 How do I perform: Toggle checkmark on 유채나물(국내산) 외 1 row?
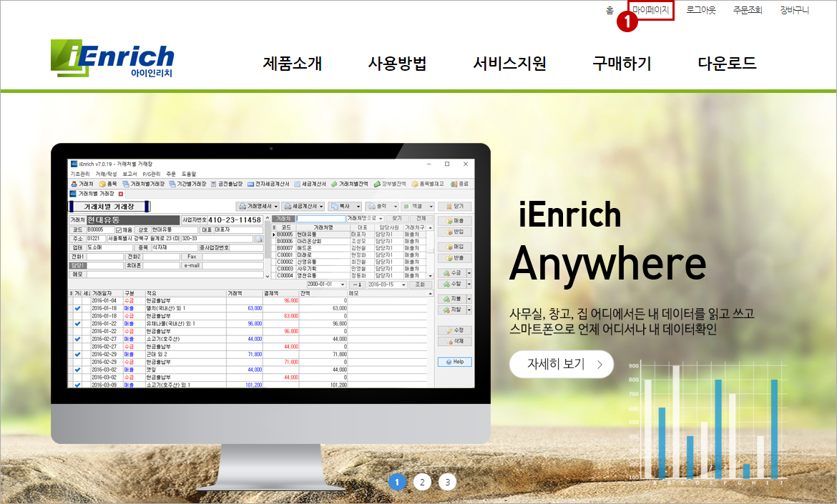point(78,324)
